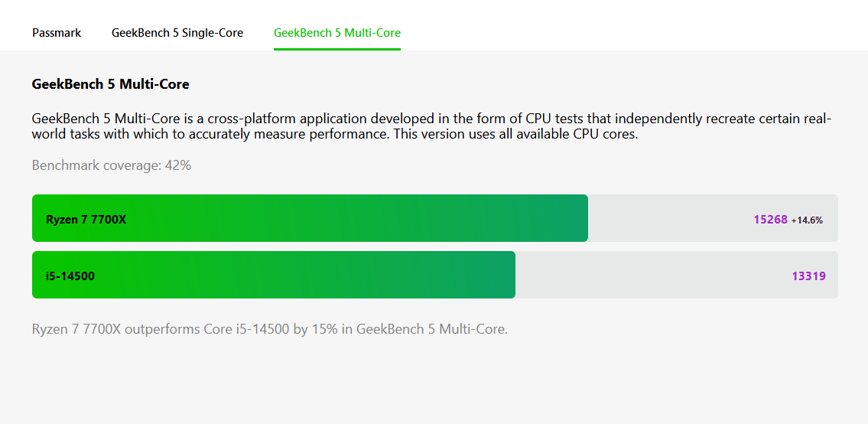Click the 42% coverage value
This screenshot has height=424, width=868.
178,165
